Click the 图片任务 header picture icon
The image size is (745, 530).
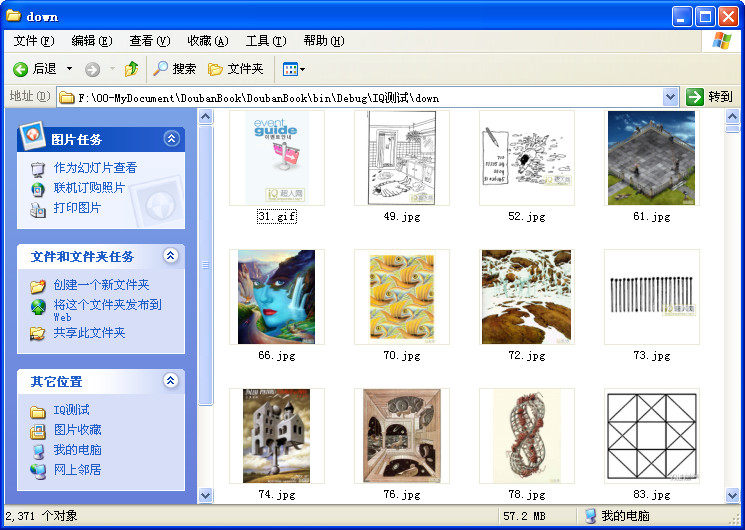[x=32, y=135]
